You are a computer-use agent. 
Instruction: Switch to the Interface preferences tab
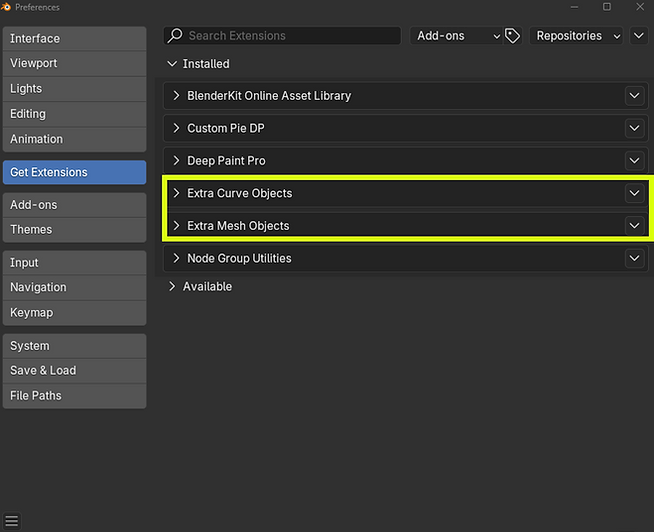point(74,39)
